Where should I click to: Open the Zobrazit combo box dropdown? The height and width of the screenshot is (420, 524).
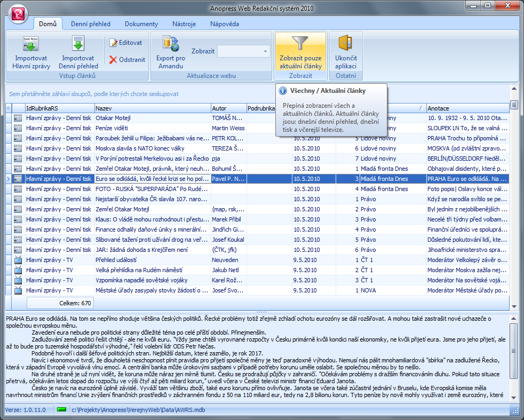coord(266,52)
